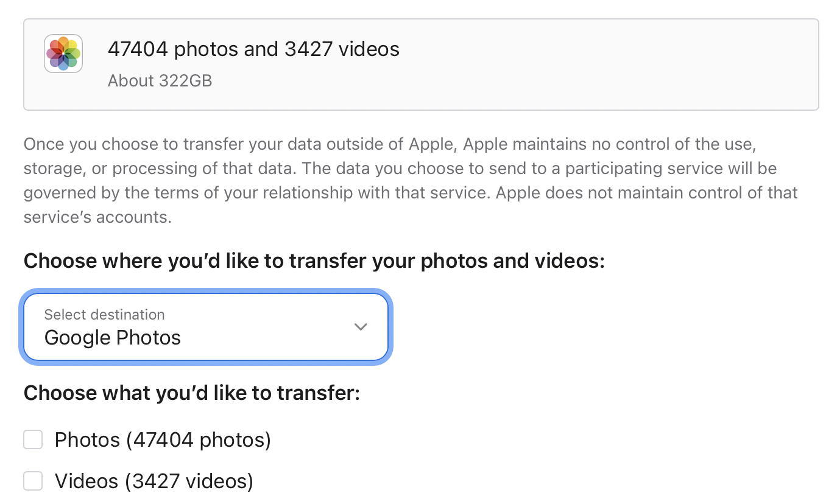Click the "Select destination" field label
Image resolution: width=837 pixels, height=504 pixels.
[104, 315]
